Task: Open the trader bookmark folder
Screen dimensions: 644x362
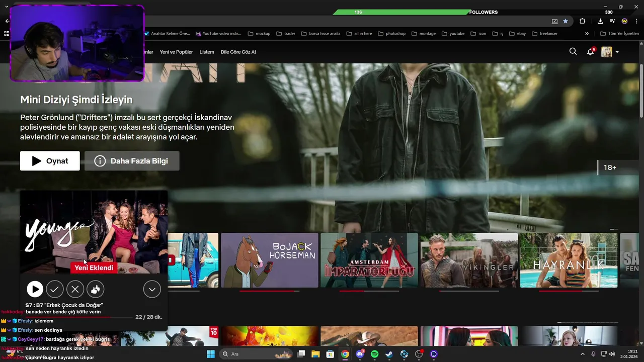Action: pos(286,34)
